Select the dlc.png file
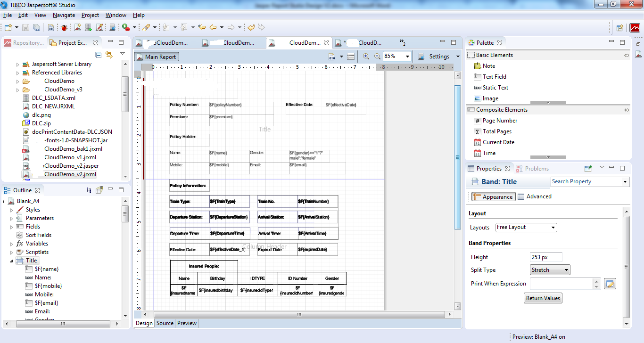This screenshot has height=343, width=644. click(37, 115)
